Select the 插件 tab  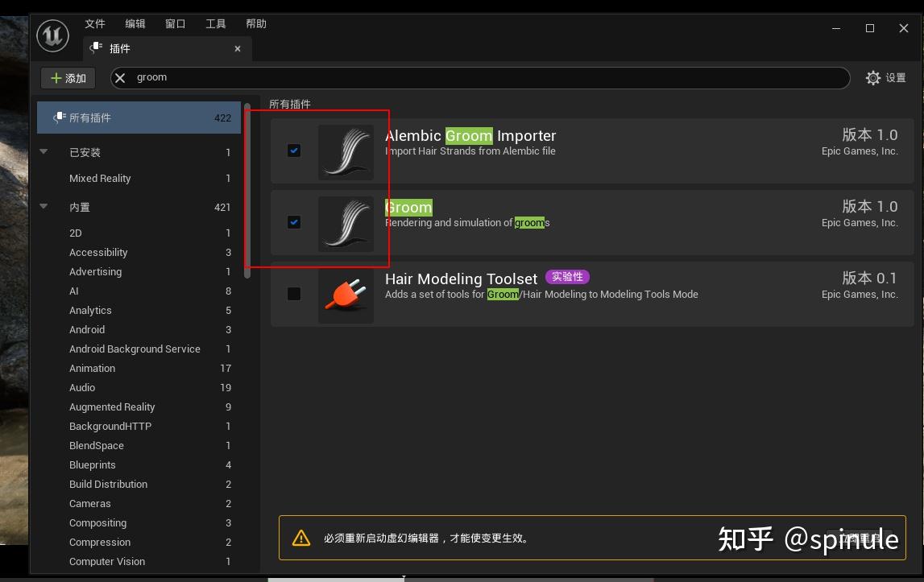pyautogui.click(x=168, y=48)
